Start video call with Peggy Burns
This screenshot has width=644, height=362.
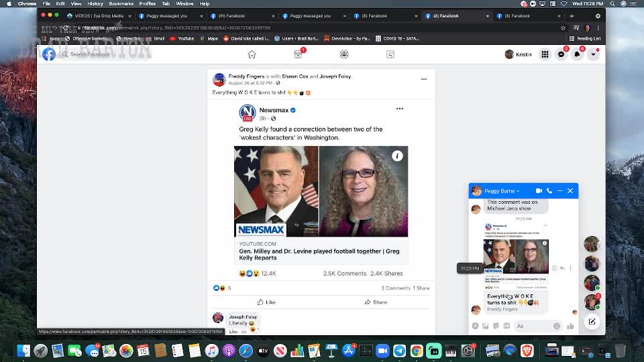point(539,191)
